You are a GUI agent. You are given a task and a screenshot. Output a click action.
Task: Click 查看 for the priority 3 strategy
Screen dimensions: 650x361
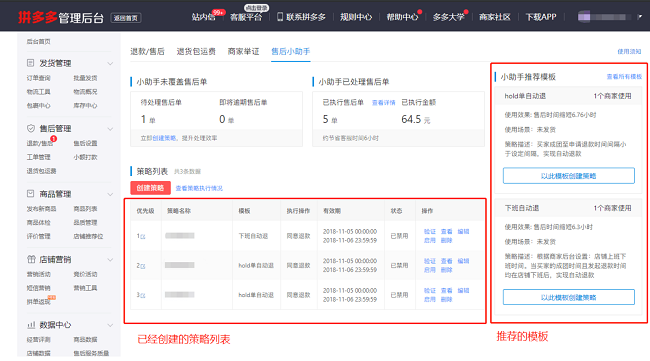point(446,290)
